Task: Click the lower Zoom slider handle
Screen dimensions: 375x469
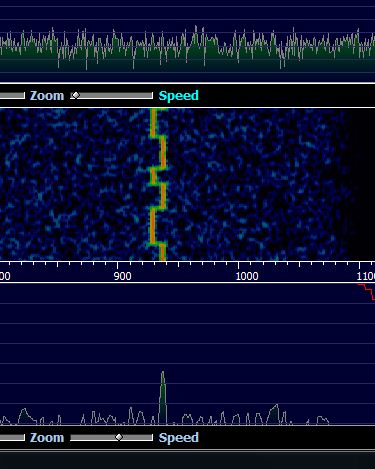Action: coord(119,437)
